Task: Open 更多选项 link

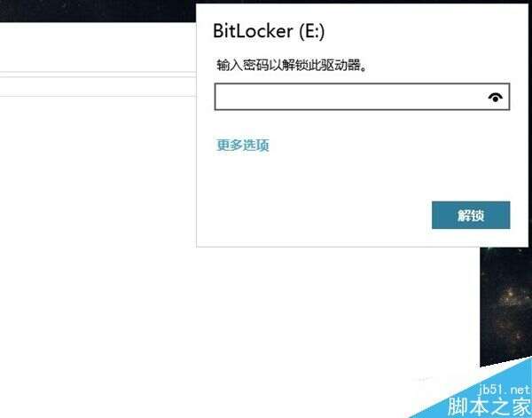Action: (x=243, y=145)
